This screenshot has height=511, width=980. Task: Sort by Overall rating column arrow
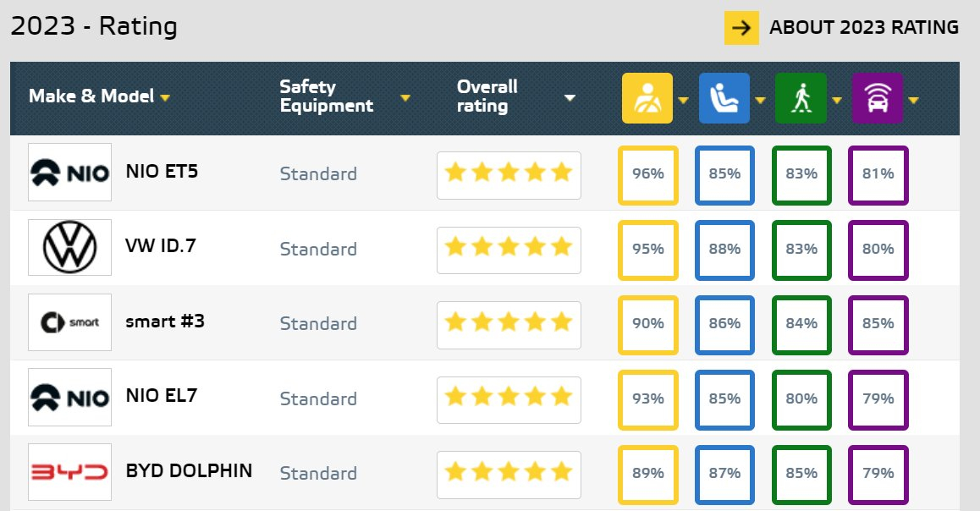click(570, 98)
